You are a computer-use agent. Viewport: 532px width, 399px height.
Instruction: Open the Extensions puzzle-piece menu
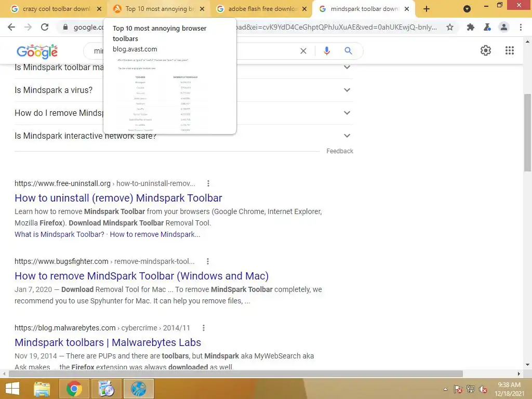pos(470,27)
